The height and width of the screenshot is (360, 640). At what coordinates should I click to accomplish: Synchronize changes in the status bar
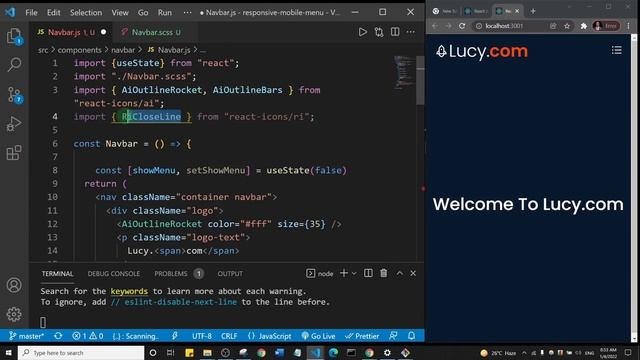pyautogui.click(x=58, y=336)
